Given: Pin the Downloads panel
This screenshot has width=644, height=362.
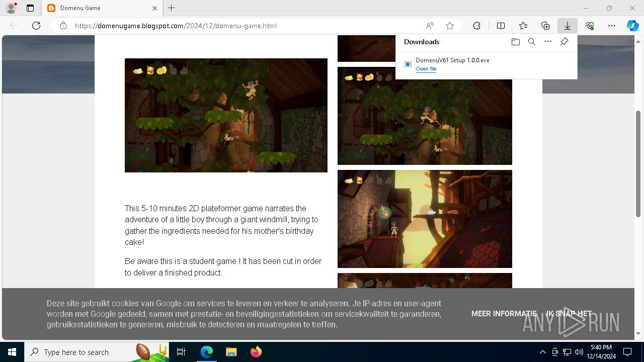Looking at the screenshot, I should point(564,42).
